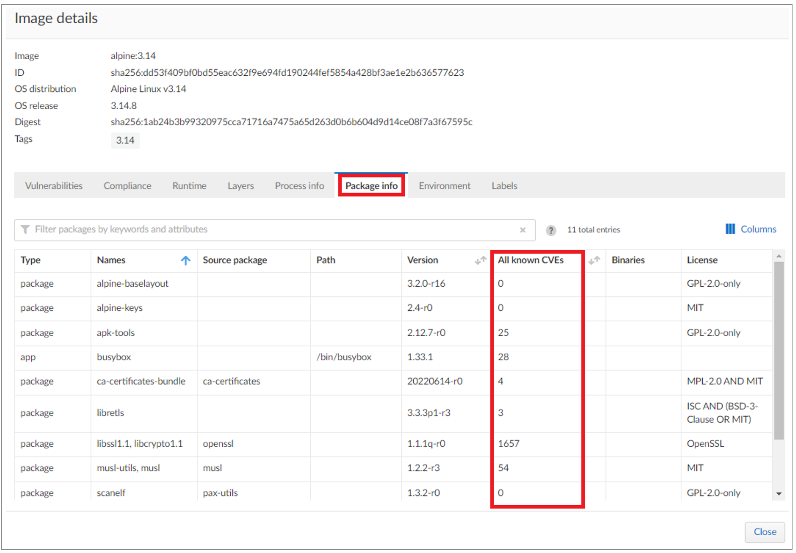Click the ca-certificates source package cell
Viewport: 796px width, 553px height.
point(231,381)
